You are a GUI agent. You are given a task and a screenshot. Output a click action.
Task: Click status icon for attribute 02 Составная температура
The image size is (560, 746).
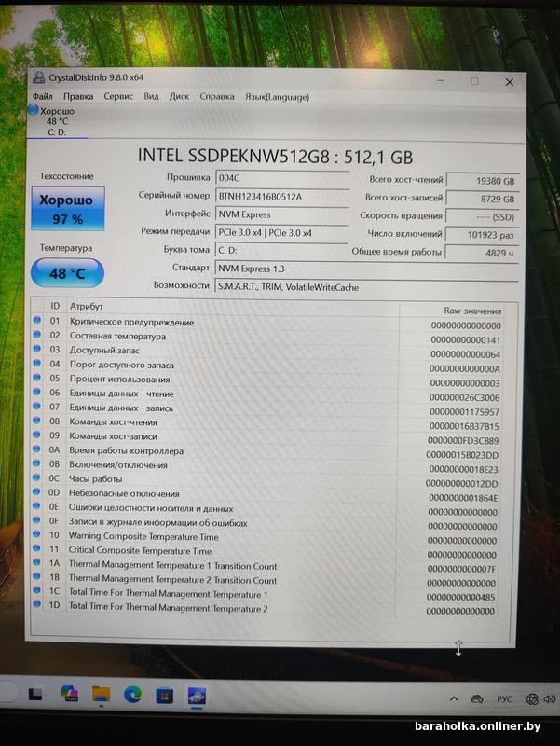37,335
